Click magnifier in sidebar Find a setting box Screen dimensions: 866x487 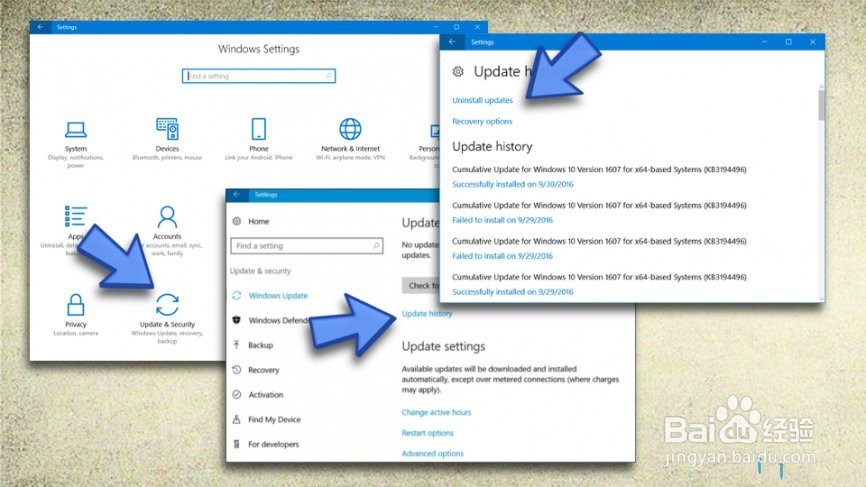pyautogui.click(x=376, y=245)
